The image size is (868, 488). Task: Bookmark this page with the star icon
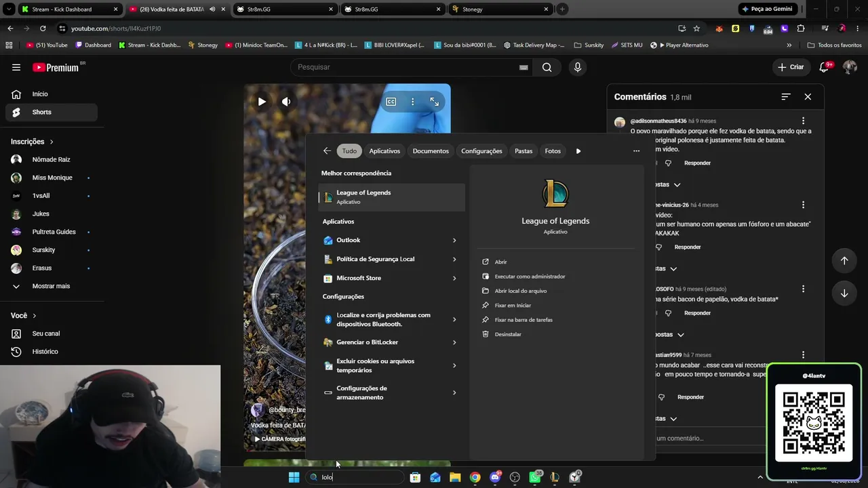[696, 28]
